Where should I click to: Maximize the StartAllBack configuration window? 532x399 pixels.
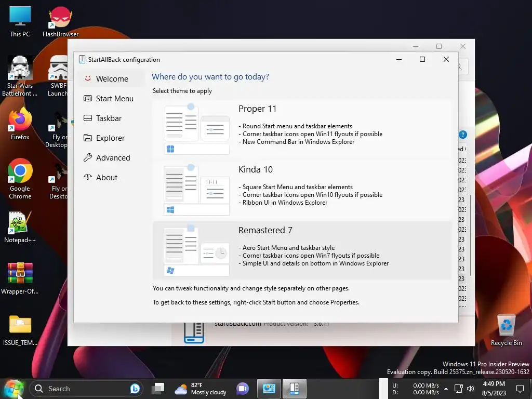422,59
